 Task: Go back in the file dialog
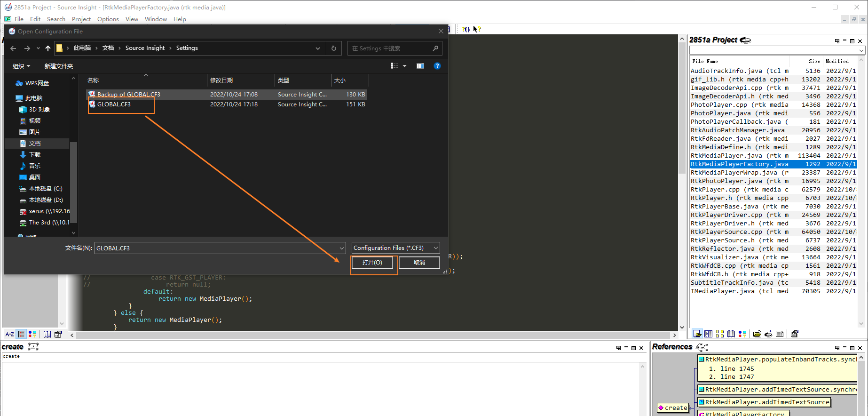click(x=13, y=48)
